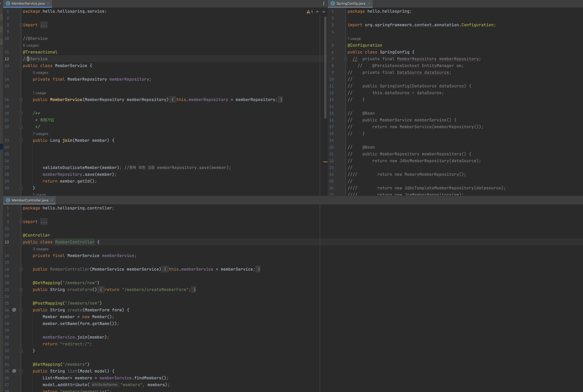Click the folded import dots in MemberService
This screenshot has width=583, height=392.
(44, 25)
